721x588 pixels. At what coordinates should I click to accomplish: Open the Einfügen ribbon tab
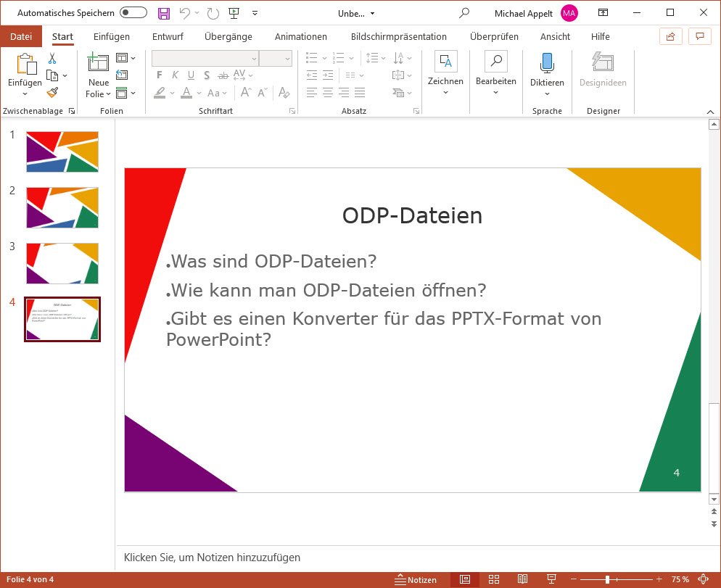tap(112, 36)
